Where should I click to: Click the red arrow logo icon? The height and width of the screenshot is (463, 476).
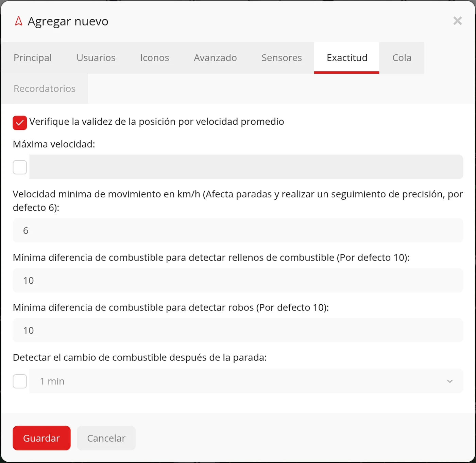pos(19,21)
